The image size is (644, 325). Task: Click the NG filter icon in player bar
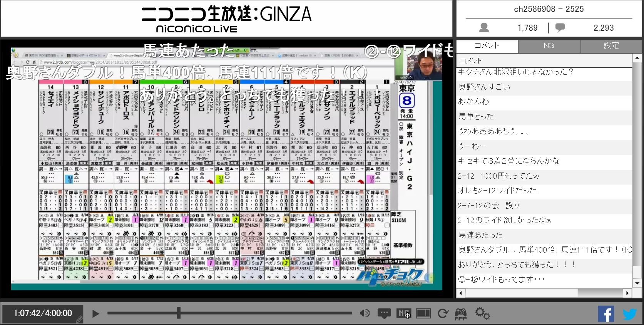(403, 313)
